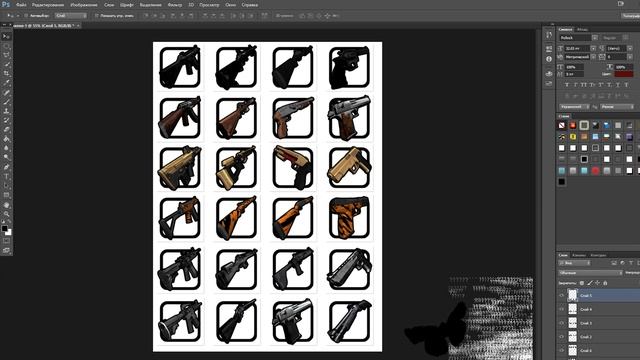Open workspace switcher dropdown at top right

click(630, 16)
